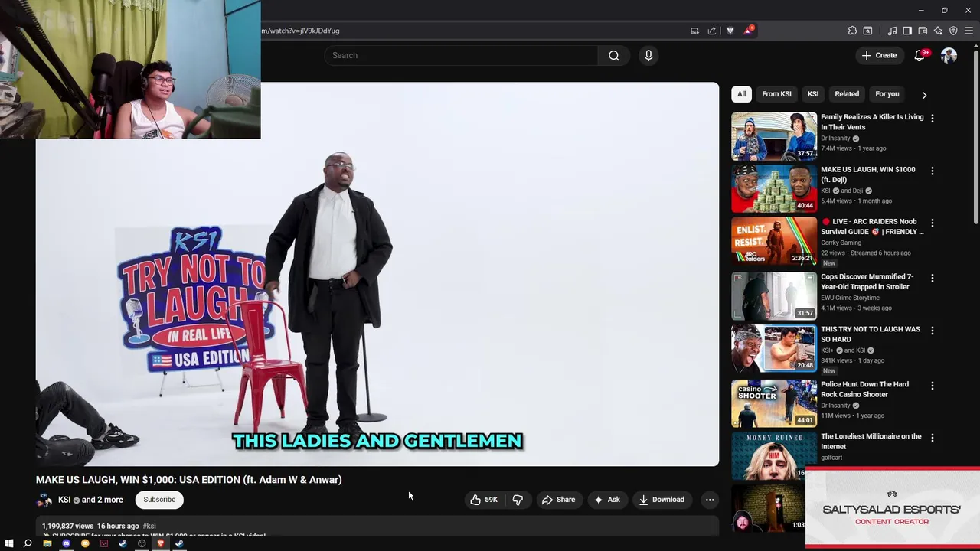980x551 pixels.
Task: Open Police Hunt Down Casino Shooter thumbnail
Action: click(x=774, y=403)
